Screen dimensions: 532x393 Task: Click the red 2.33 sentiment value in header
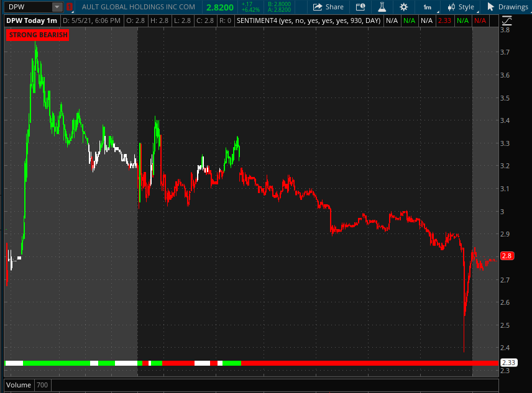[444, 20]
